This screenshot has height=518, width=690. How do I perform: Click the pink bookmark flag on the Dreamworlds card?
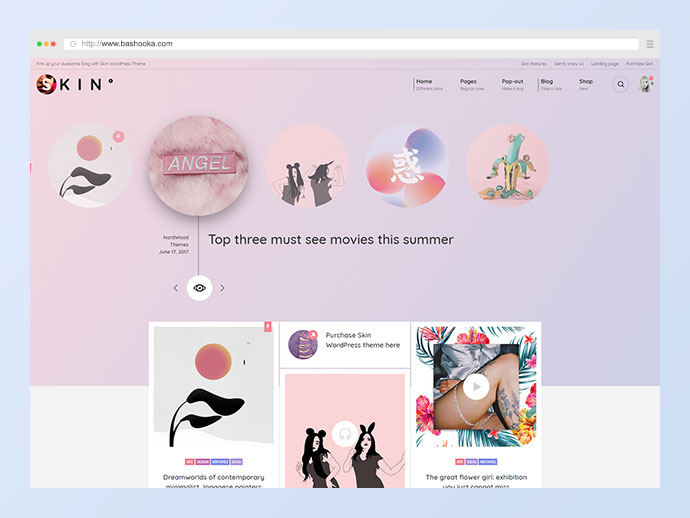[x=268, y=326]
